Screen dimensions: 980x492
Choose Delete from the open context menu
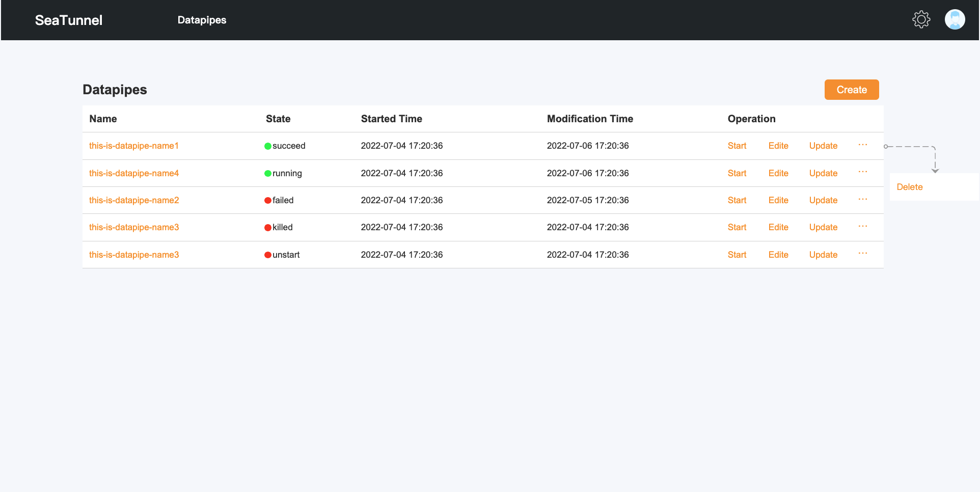(x=910, y=187)
